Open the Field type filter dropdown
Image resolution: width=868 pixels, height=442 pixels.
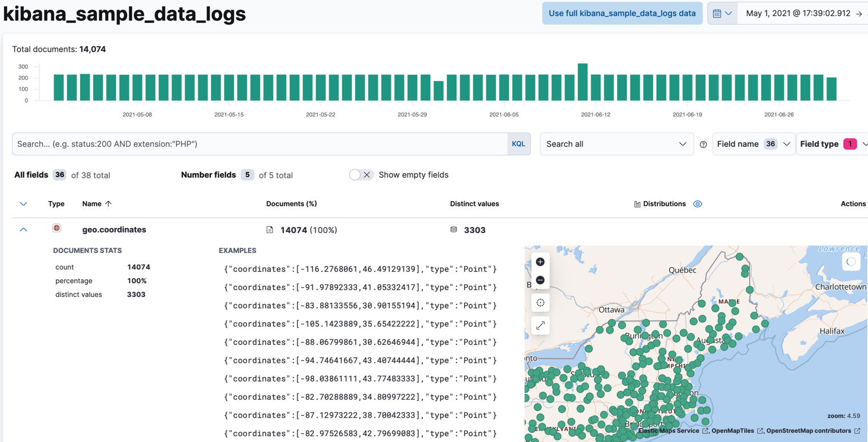(x=831, y=143)
